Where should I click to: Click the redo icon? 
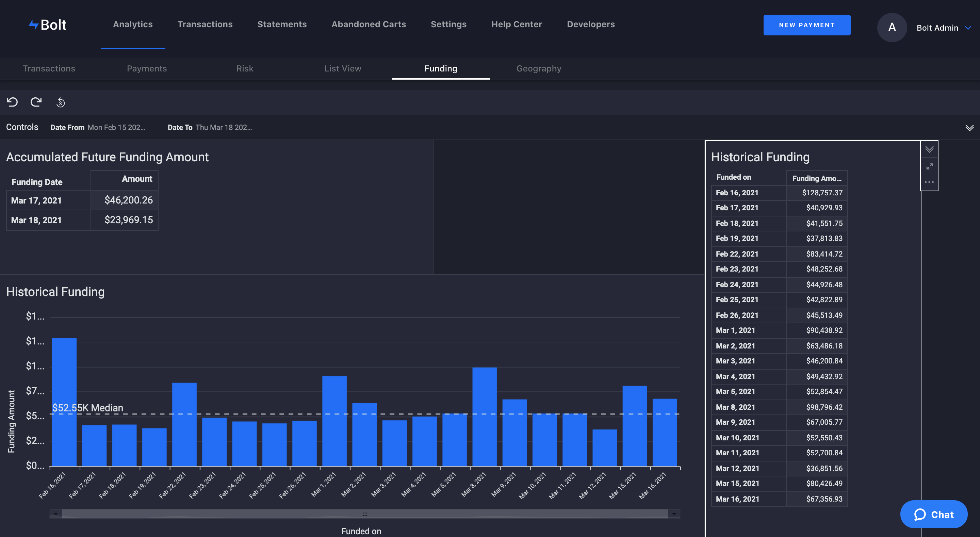36,102
